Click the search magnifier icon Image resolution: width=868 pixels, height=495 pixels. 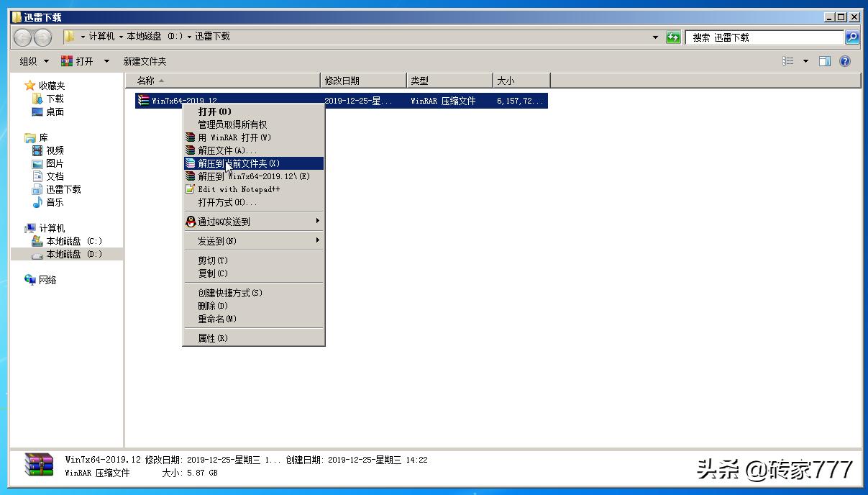pos(852,37)
